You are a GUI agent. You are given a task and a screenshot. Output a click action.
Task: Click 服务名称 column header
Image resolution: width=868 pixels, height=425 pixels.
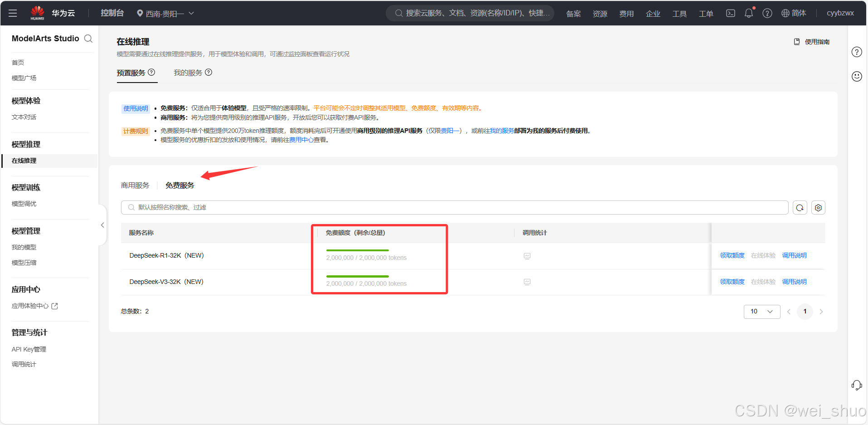[x=141, y=233]
